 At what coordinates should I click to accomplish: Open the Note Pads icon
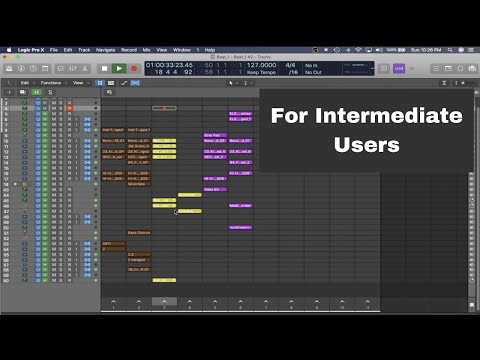[x=448, y=69]
